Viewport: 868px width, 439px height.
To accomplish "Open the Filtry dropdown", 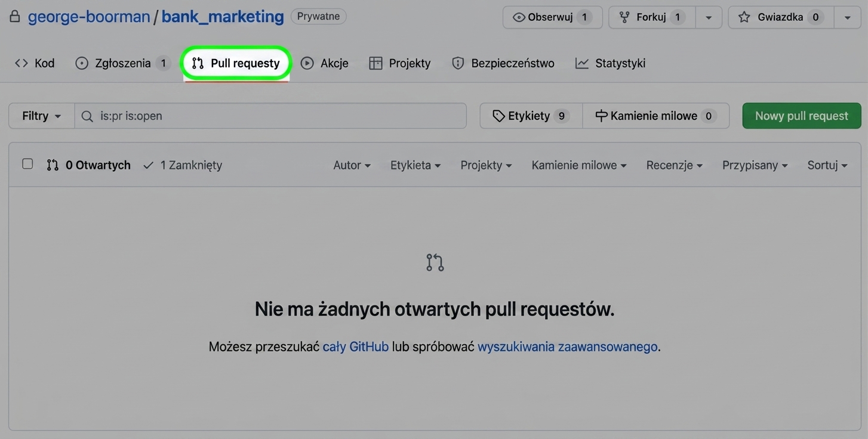I will click(41, 116).
